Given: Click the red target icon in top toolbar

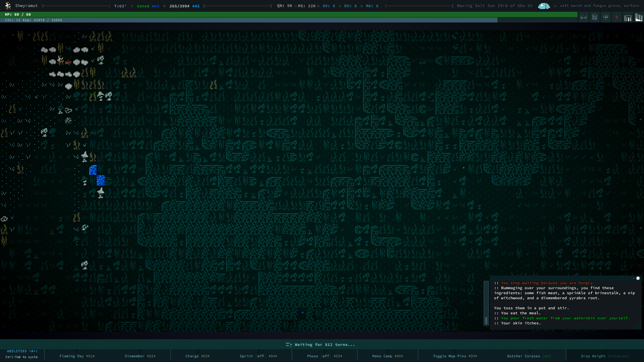Looking at the screenshot, I should coord(616,17).
